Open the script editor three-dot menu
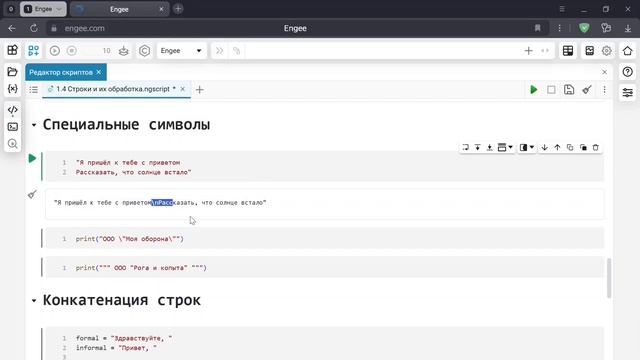 click(604, 90)
